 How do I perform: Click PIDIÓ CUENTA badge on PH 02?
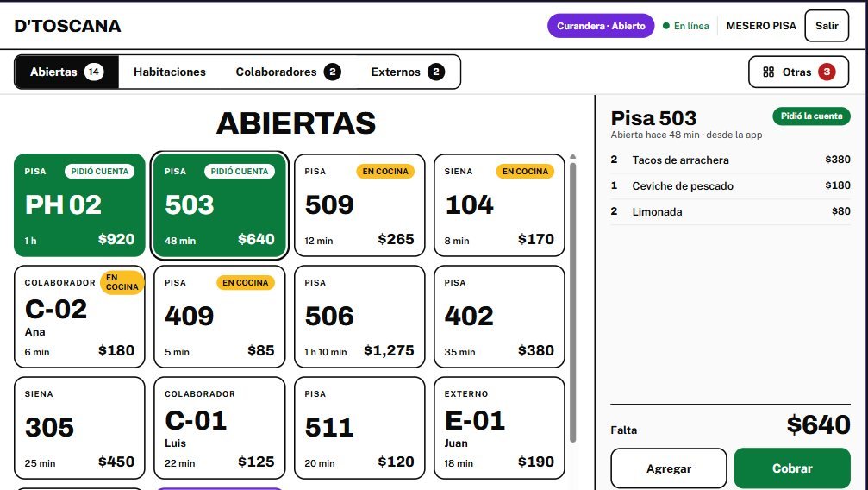(x=100, y=172)
